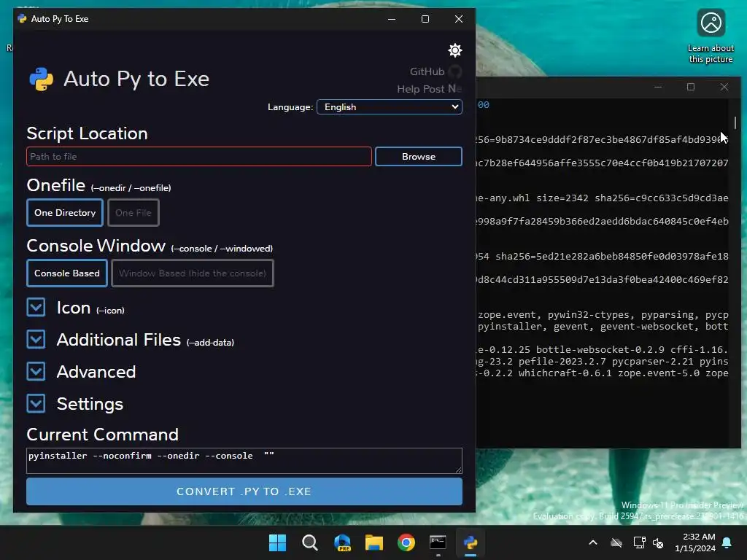The height and width of the screenshot is (560, 747).
Task: Click the Auto Py to Exe Python logo
Action: pos(42,79)
